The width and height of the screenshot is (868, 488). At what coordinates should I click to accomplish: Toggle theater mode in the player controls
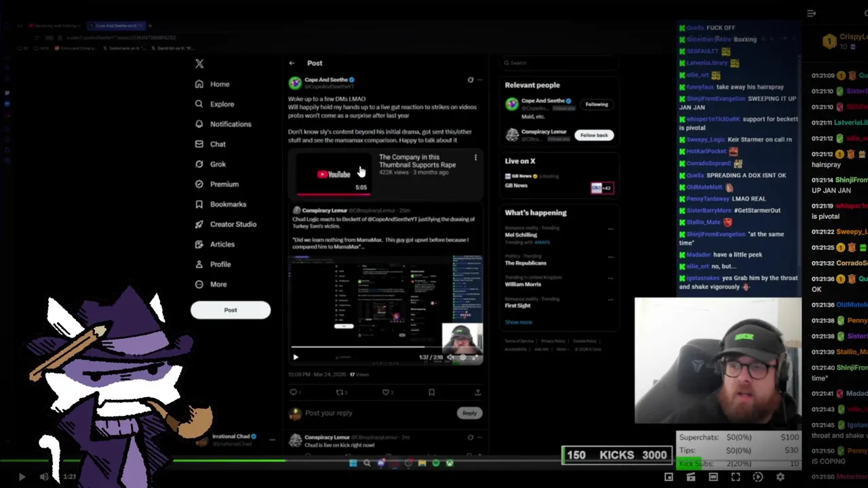tap(713, 477)
